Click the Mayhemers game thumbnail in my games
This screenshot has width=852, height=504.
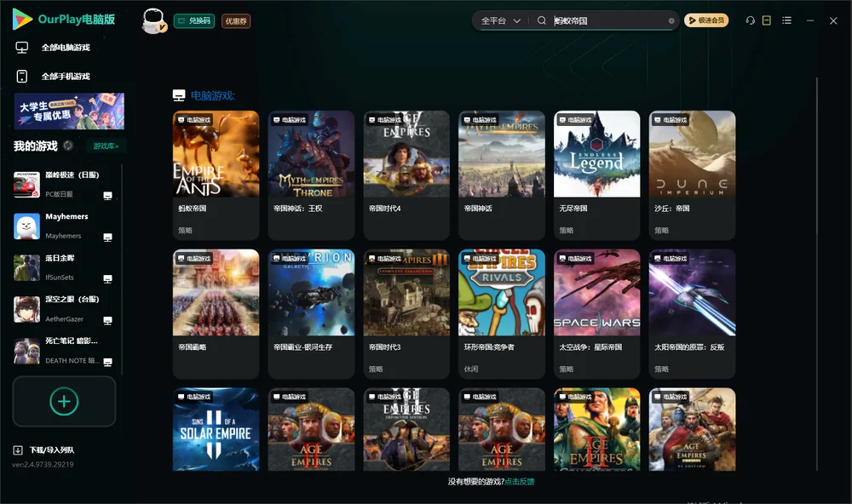click(26, 226)
